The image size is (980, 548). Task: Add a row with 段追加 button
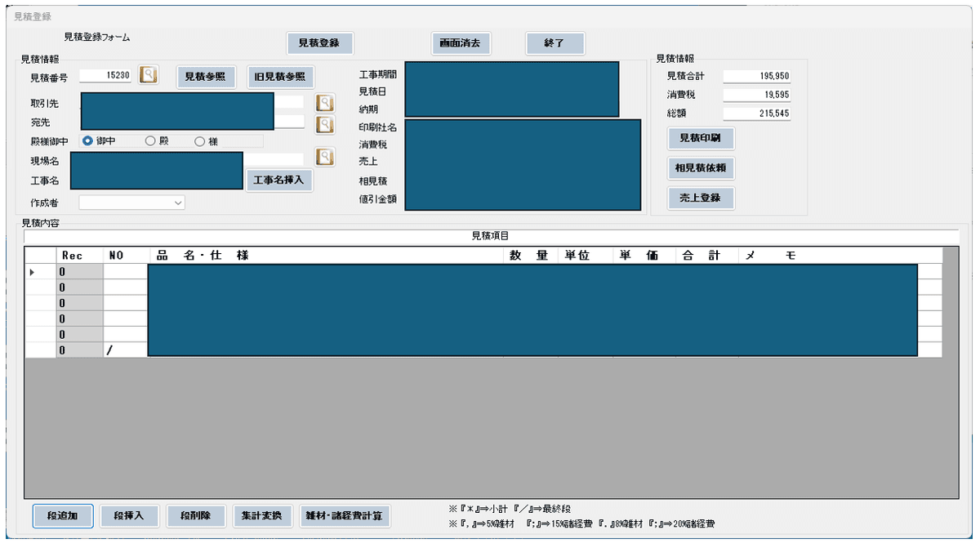63,515
